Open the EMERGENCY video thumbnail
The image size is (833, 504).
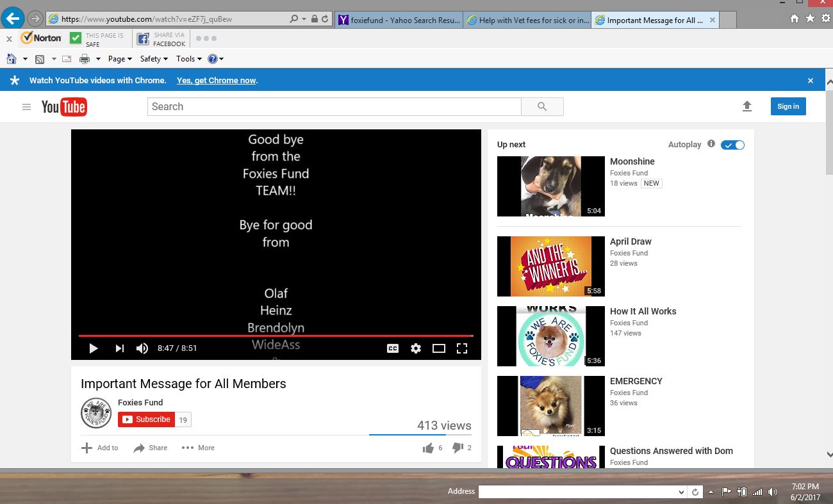coord(551,406)
